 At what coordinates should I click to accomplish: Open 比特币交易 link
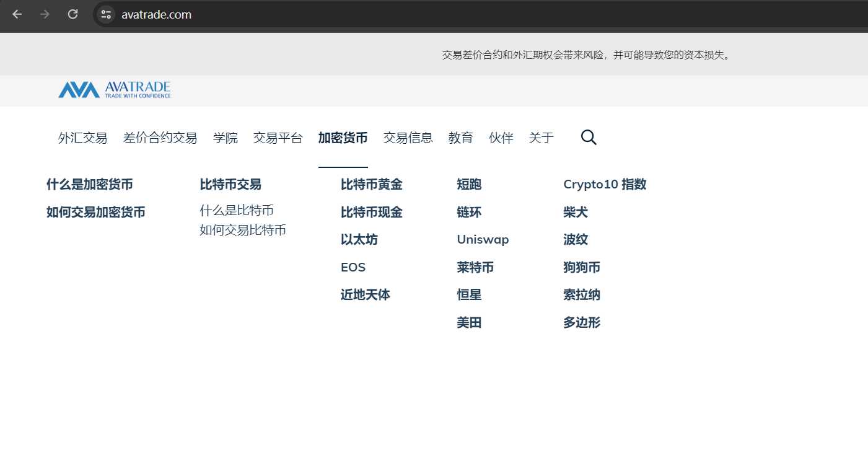[x=230, y=185]
